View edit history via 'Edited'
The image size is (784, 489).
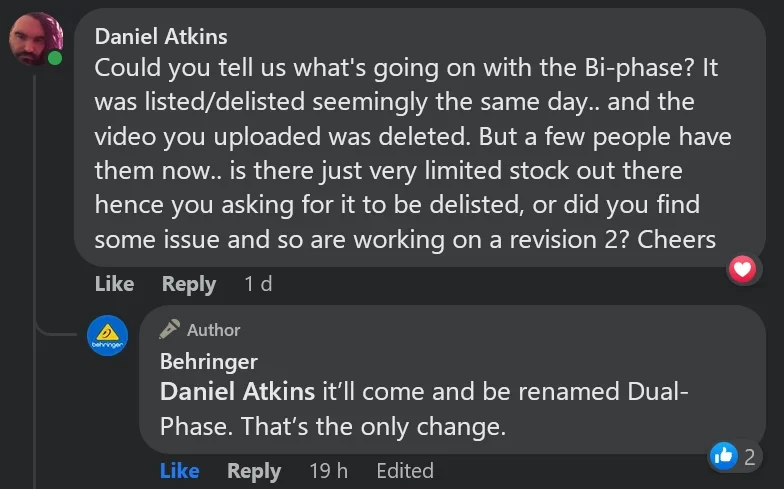[x=404, y=470]
